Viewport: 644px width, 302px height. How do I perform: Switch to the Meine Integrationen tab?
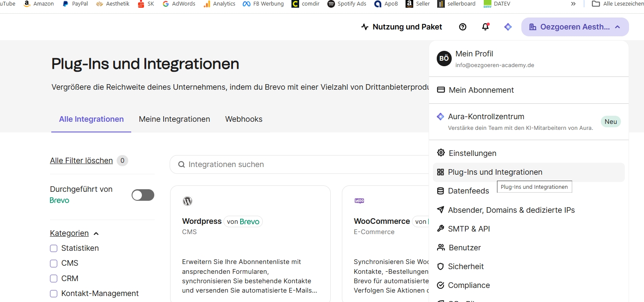(174, 119)
